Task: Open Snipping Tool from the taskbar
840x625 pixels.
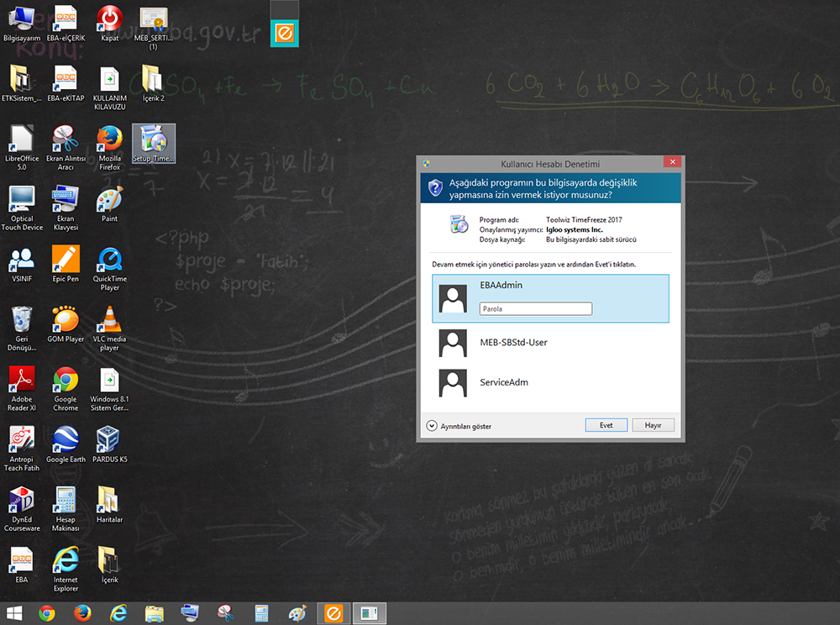Action: pyautogui.click(x=225, y=613)
